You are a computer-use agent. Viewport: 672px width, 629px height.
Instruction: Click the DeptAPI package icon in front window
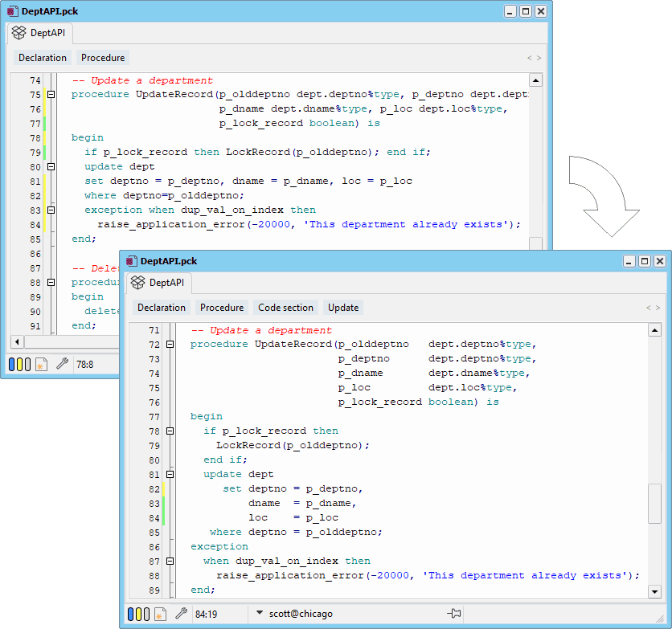(x=138, y=283)
